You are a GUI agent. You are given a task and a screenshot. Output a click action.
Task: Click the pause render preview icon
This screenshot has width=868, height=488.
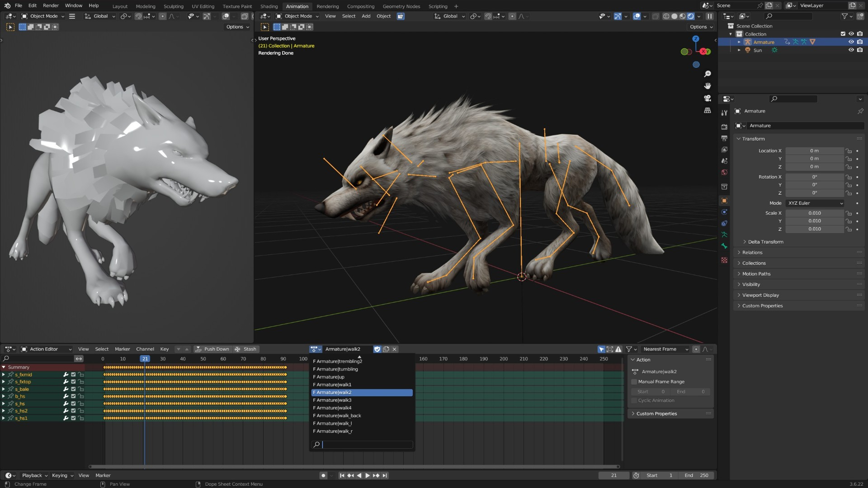coord(710,16)
